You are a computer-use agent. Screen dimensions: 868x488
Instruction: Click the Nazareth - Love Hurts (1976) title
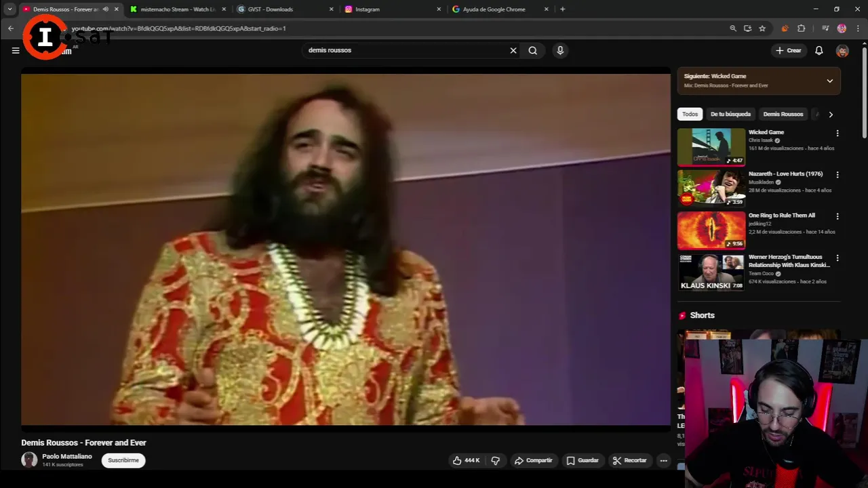coord(785,174)
